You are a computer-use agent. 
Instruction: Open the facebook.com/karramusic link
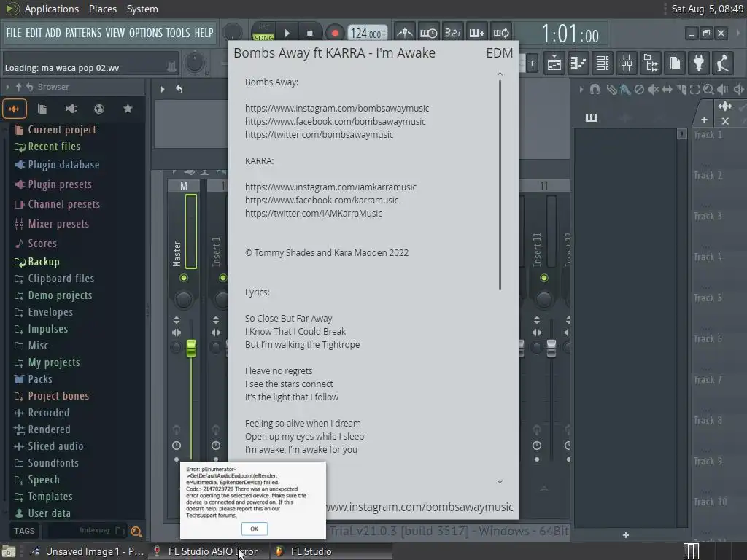point(322,200)
